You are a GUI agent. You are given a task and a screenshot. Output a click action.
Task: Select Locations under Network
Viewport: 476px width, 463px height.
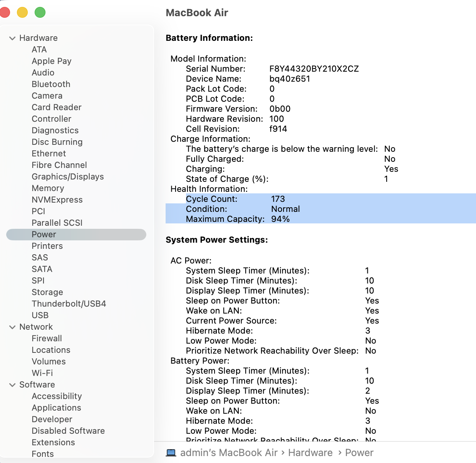[51, 350]
